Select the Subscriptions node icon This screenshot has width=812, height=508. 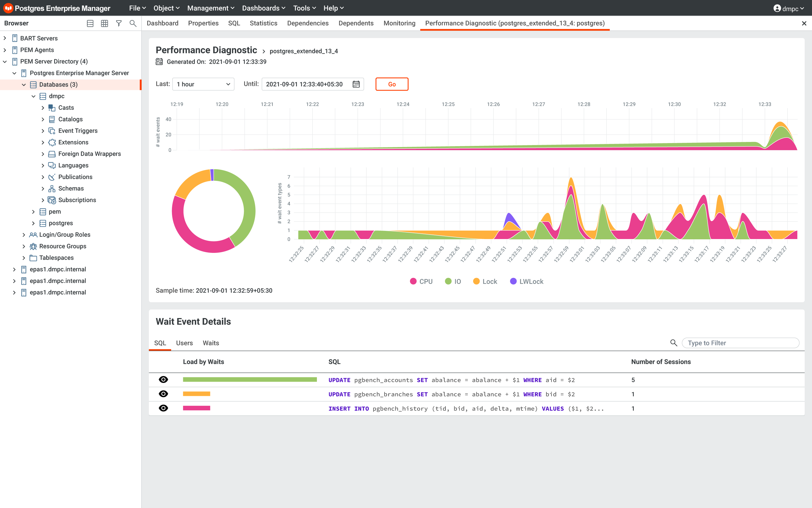tap(52, 200)
